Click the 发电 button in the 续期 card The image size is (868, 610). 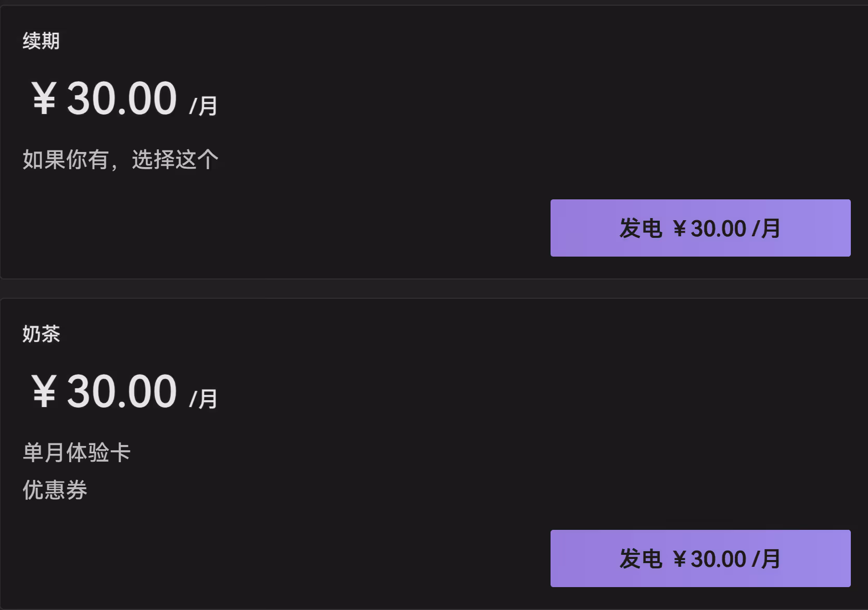[700, 228]
